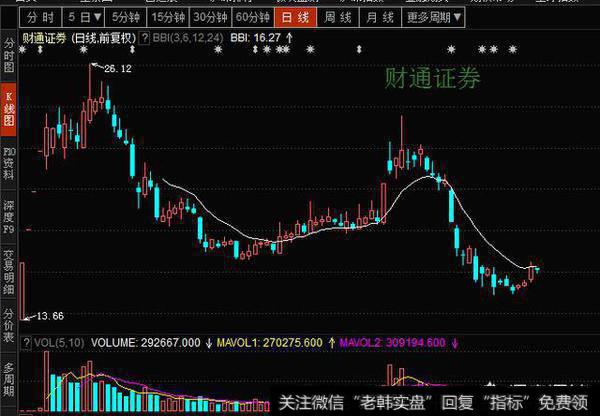Select the 15分钟 period tab
The width and height of the screenshot is (600, 416).
pyautogui.click(x=168, y=17)
